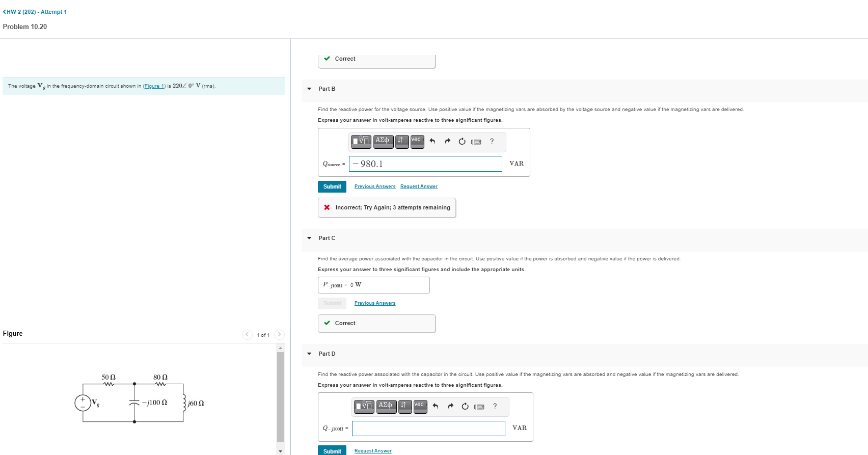868x455 pixels.
Task: Submit the Part D answer
Action: 332,451
